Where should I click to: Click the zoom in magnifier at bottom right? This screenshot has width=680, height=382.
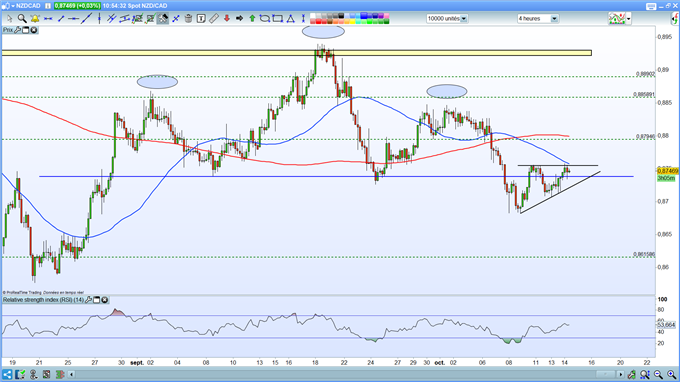(x=671, y=374)
